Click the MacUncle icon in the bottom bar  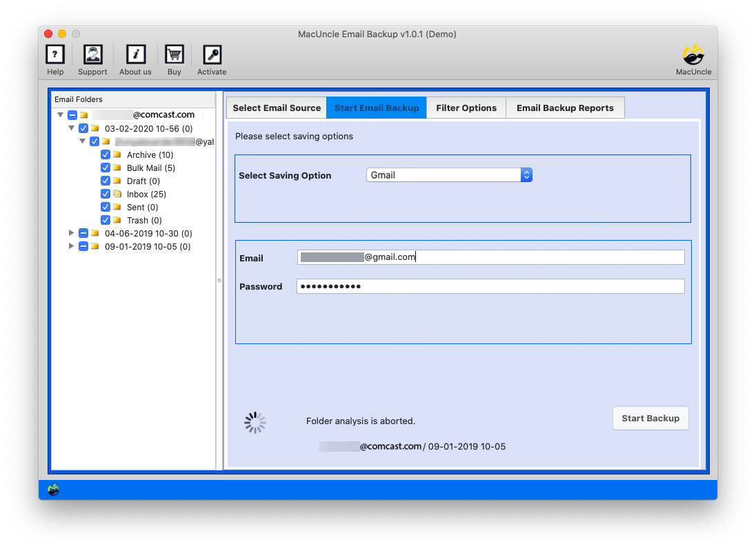(x=52, y=489)
